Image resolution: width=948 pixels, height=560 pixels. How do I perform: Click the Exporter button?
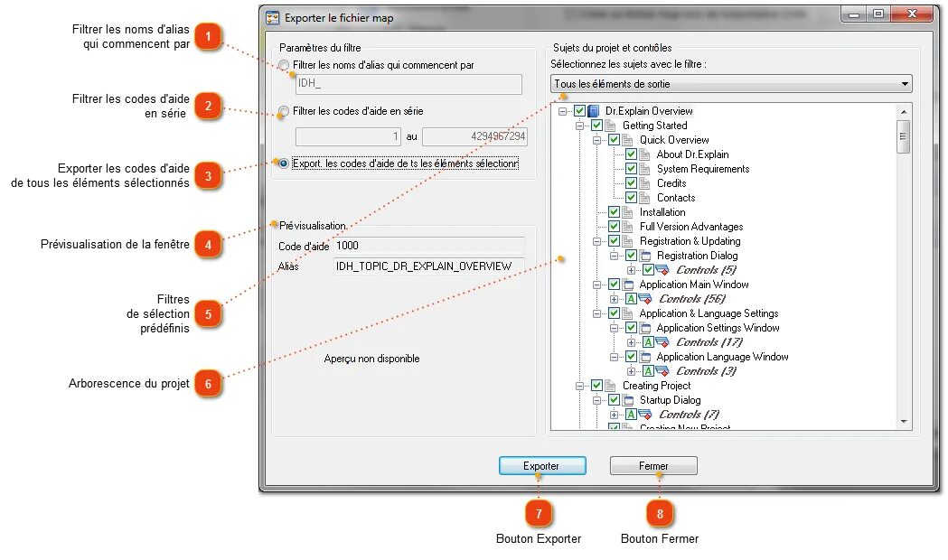(x=542, y=466)
